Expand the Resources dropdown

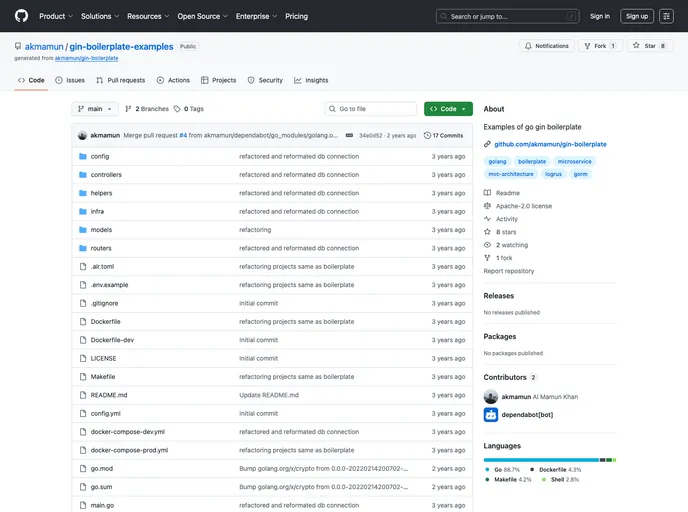coord(148,16)
